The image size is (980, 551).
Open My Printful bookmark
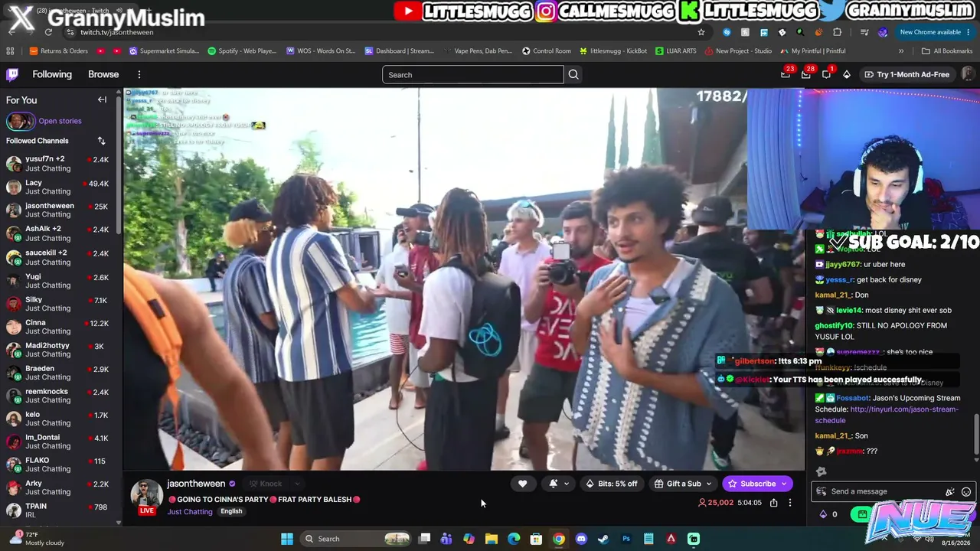coord(813,51)
